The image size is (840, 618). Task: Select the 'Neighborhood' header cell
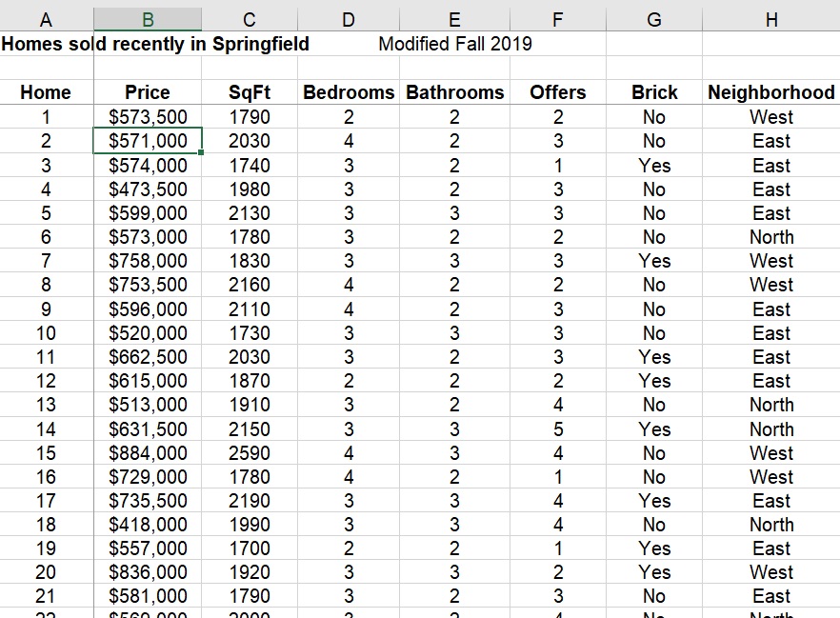click(771, 92)
